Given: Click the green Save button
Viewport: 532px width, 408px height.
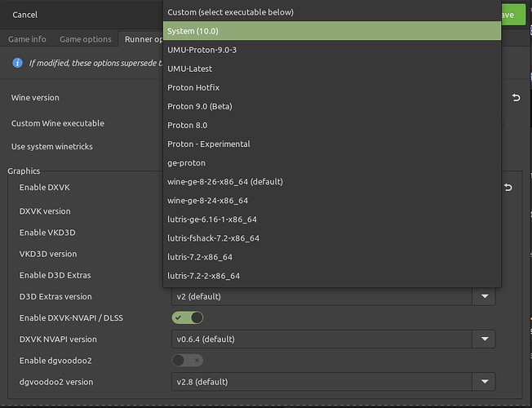Looking at the screenshot, I should tap(513, 15).
